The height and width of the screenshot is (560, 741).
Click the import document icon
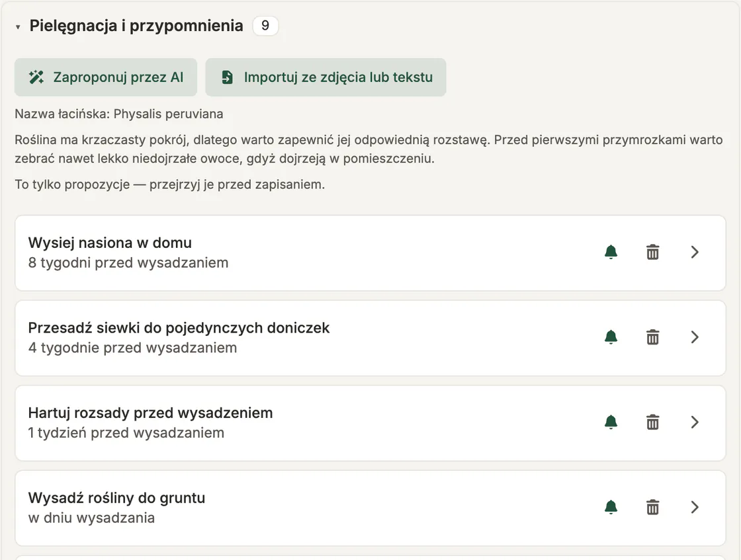228,77
